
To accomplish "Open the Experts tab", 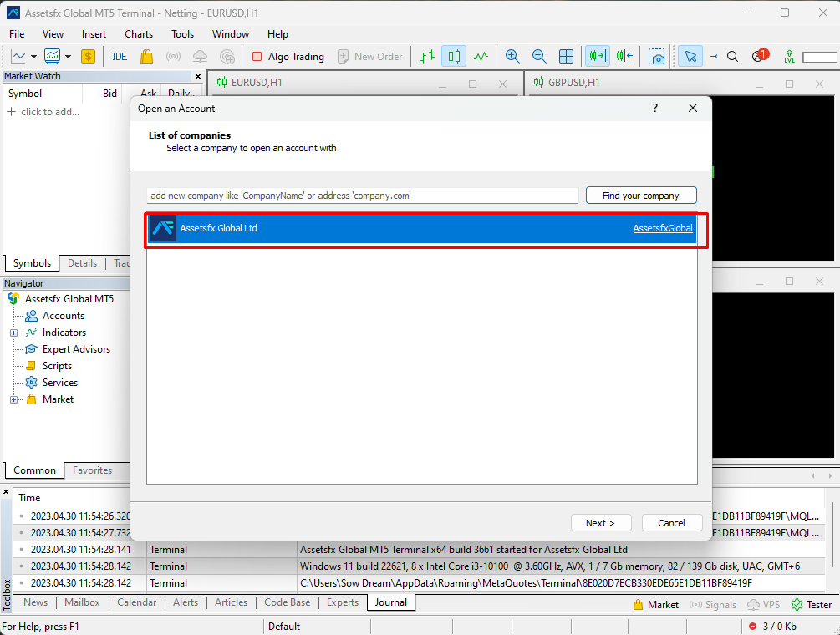I will [x=343, y=602].
